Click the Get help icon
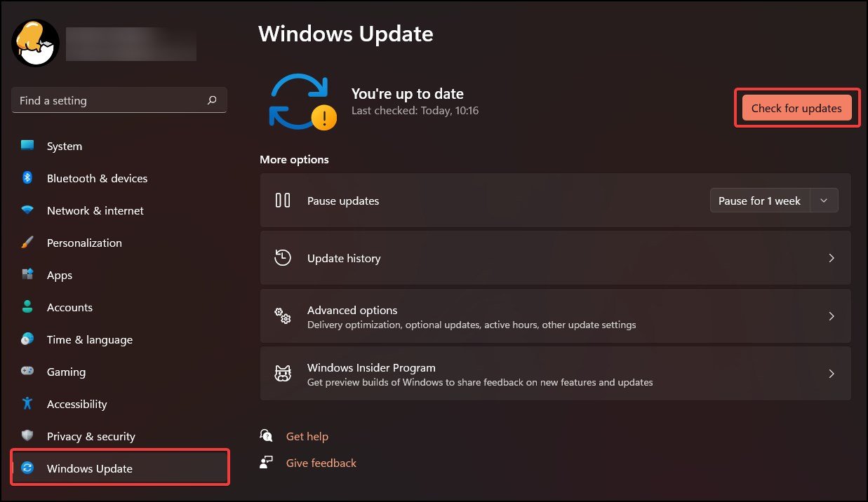The width and height of the screenshot is (868, 502). coord(267,436)
